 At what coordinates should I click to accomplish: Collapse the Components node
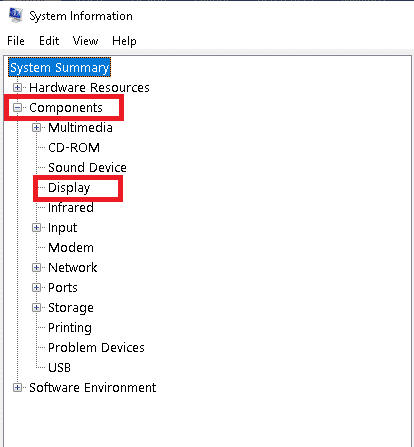coord(17,108)
